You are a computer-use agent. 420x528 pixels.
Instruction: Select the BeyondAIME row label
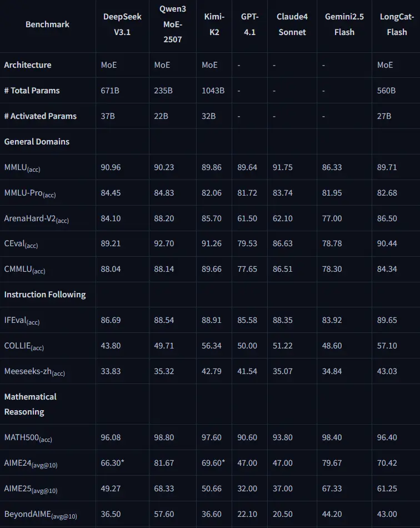pos(41,515)
